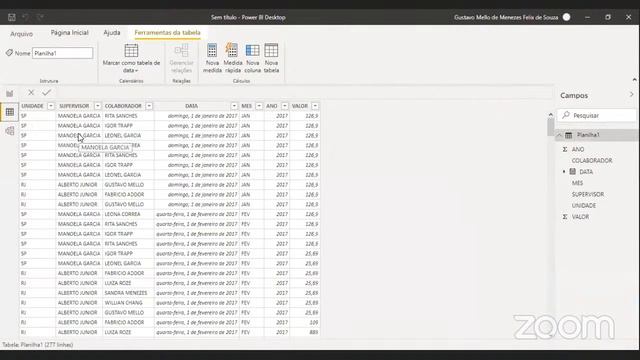Open COLABORADOR column filter dropdown

(x=149, y=106)
